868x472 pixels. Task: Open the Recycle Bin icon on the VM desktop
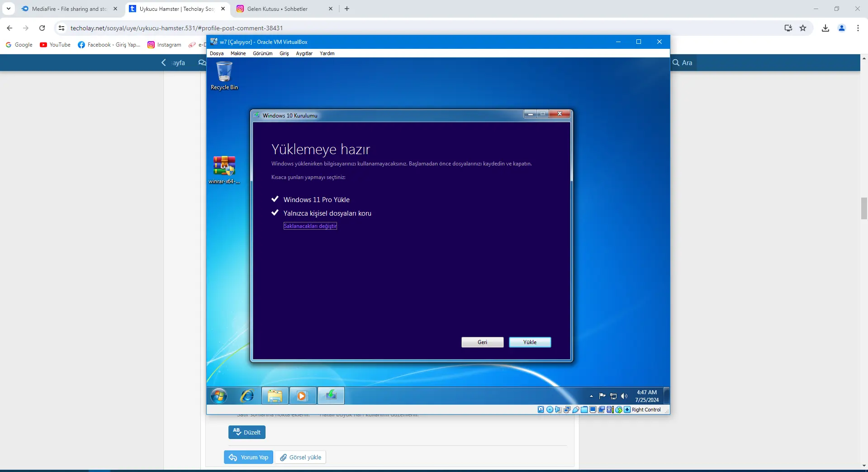click(224, 76)
